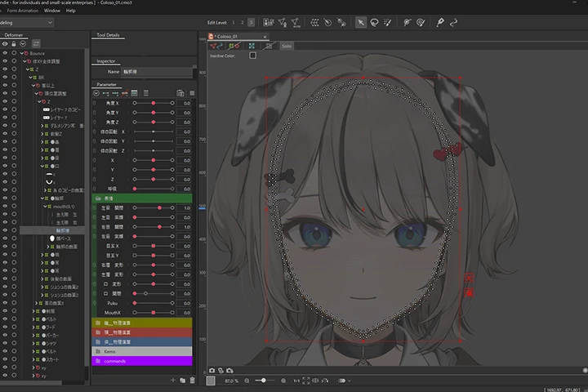The width and height of the screenshot is (588, 392).
Task: Toggle the Inactive Color checkbox
Action: click(252, 56)
